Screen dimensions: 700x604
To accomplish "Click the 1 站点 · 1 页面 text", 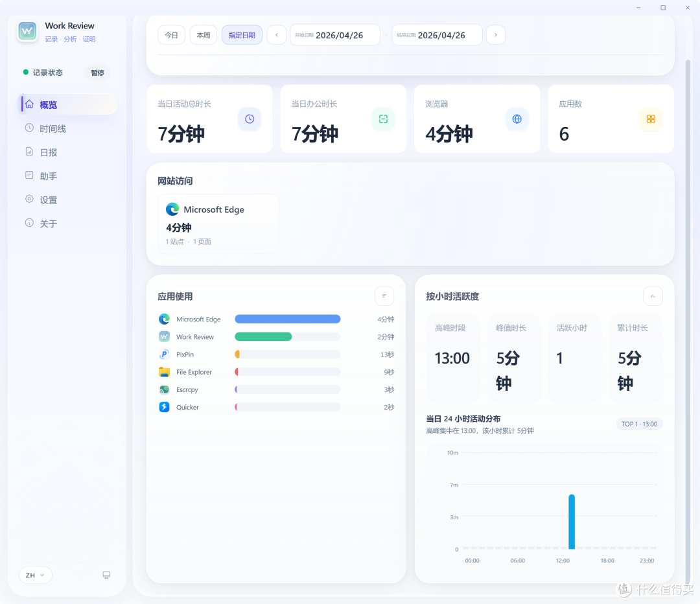I will coord(189,242).
